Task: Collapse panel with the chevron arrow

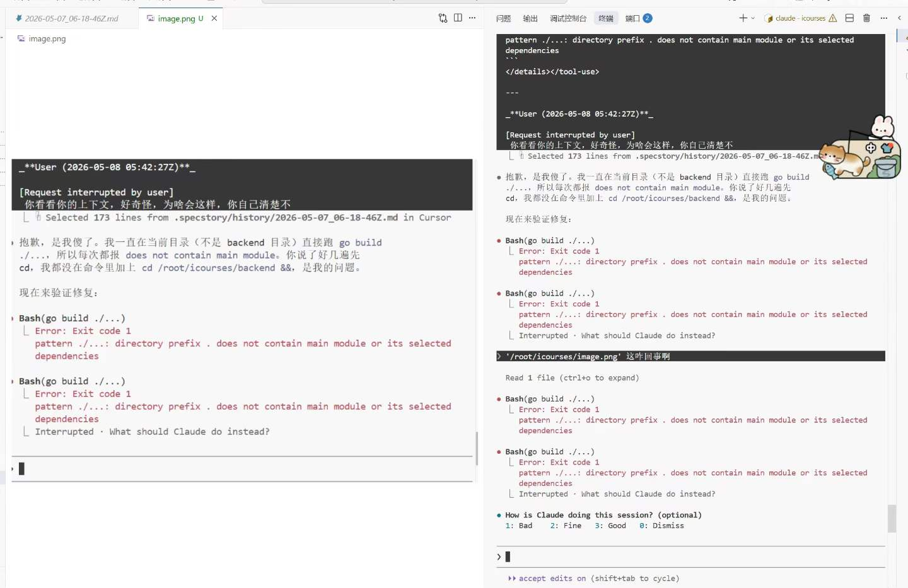Action: pyautogui.click(x=899, y=18)
